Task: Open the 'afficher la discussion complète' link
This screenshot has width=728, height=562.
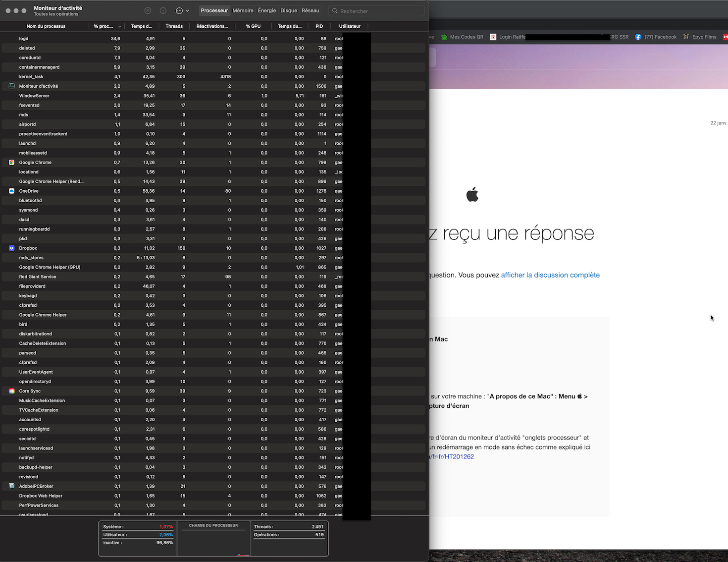Action: (x=550, y=275)
